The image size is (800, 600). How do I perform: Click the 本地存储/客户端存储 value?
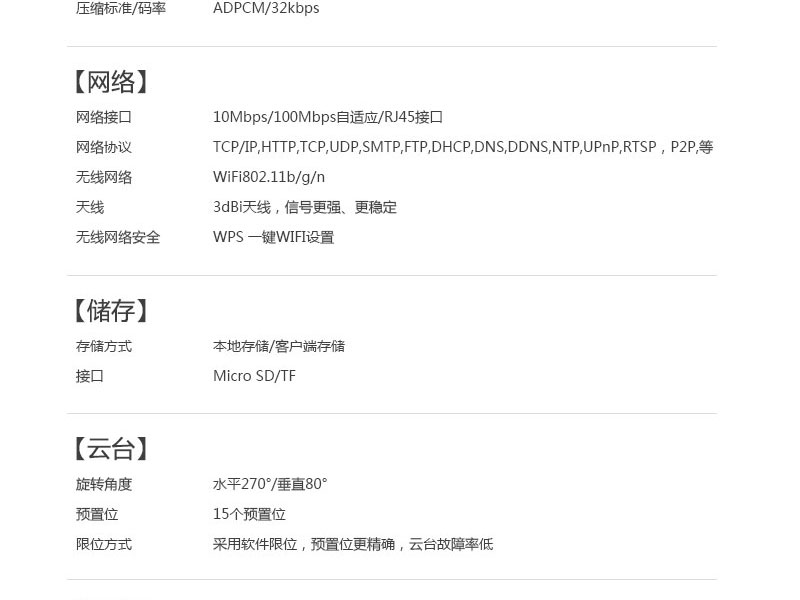279,346
